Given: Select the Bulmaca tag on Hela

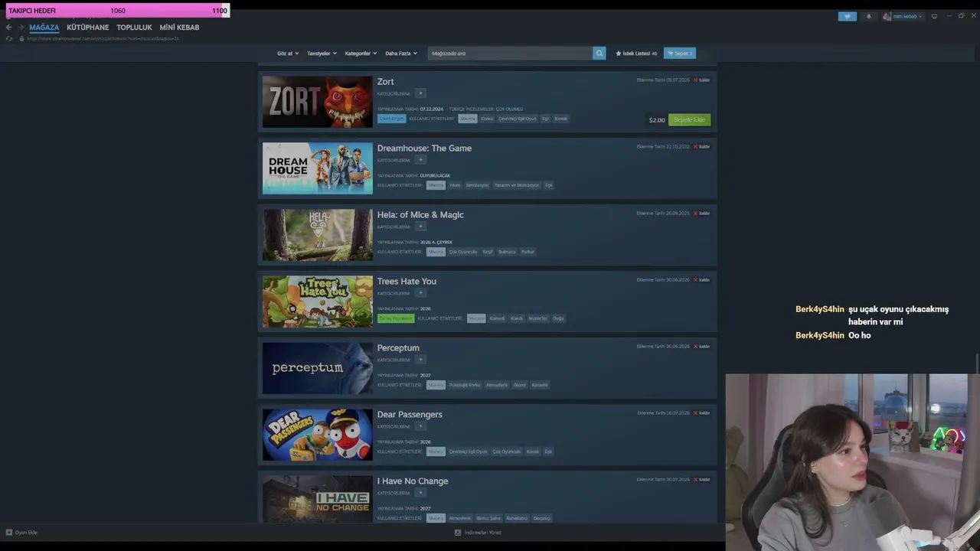Looking at the screenshot, I should pos(507,252).
